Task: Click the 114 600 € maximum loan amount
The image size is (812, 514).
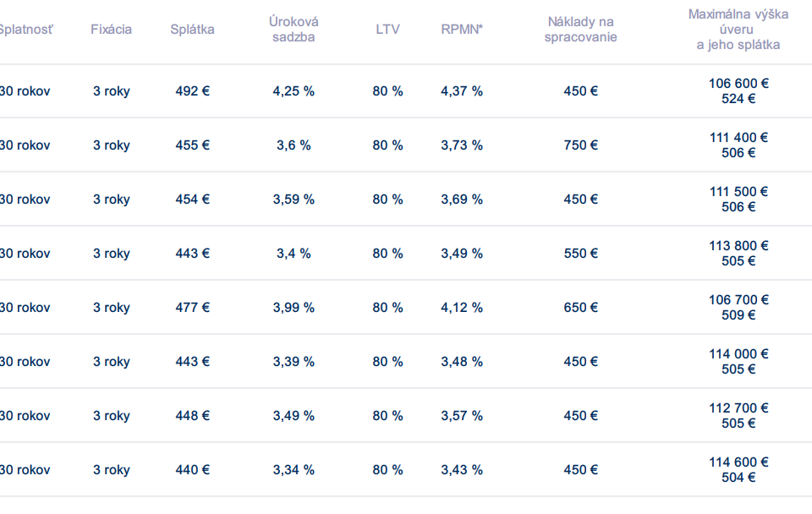Action: pyautogui.click(x=738, y=462)
